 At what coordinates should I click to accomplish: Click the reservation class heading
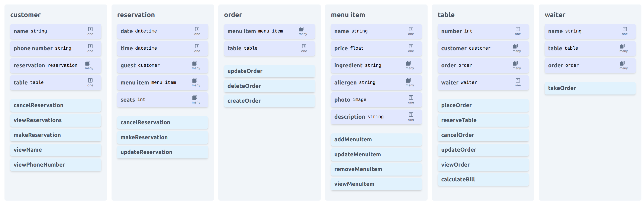[x=136, y=15]
